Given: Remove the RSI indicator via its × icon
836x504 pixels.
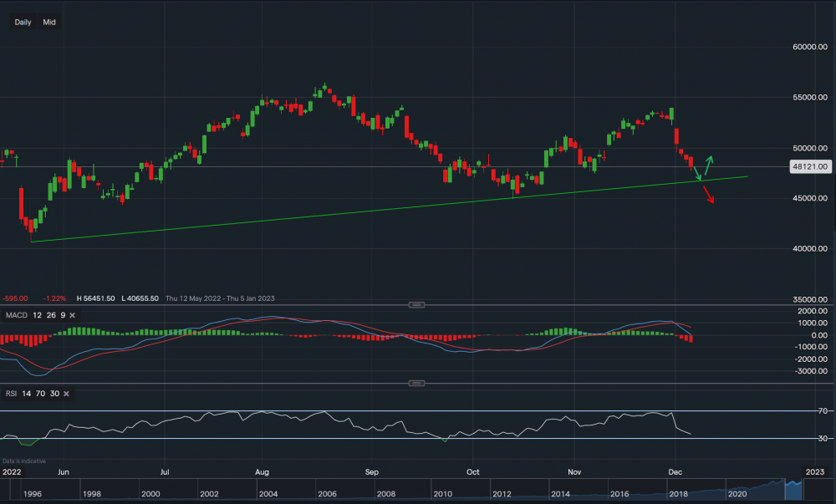Looking at the screenshot, I should point(66,393).
